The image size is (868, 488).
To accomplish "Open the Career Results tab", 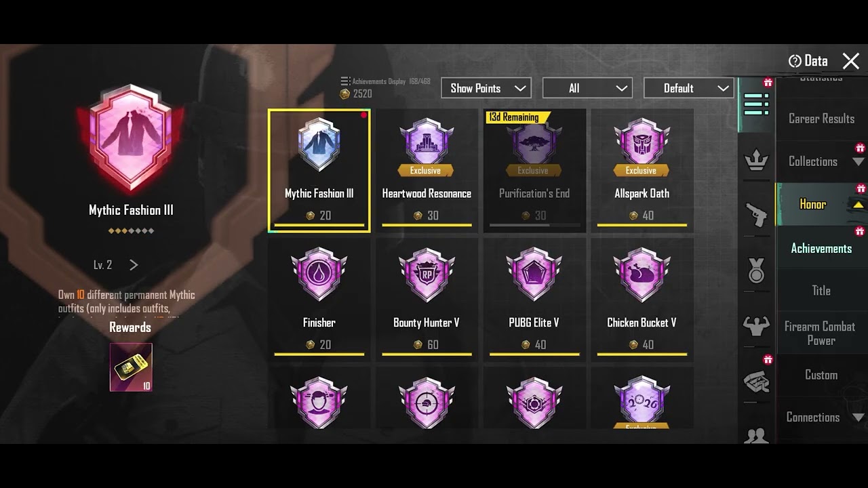I will point(821,119).
